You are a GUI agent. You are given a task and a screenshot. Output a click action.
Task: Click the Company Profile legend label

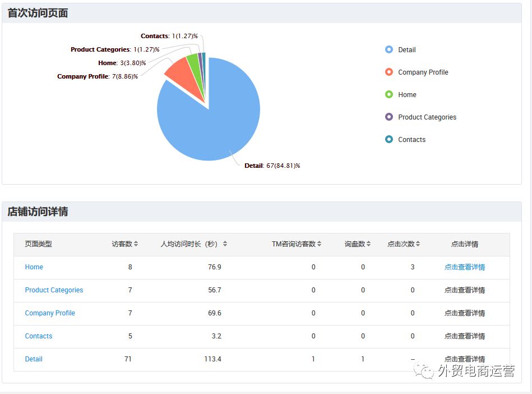(423, 72)
